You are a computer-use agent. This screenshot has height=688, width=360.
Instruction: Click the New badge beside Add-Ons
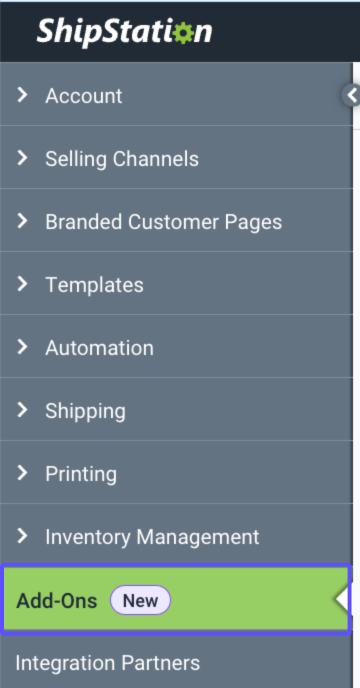tap(140, 600)
